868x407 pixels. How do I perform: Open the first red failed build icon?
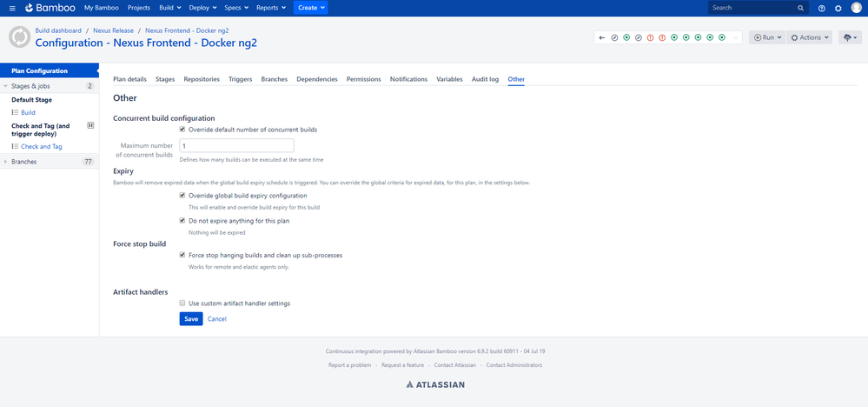(x=650, y=37)
